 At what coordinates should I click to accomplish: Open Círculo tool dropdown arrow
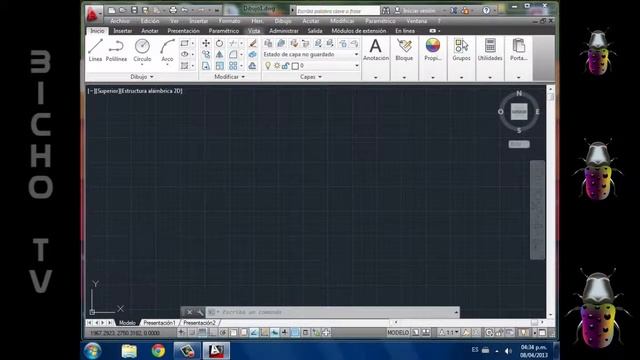tap(142, 64)
